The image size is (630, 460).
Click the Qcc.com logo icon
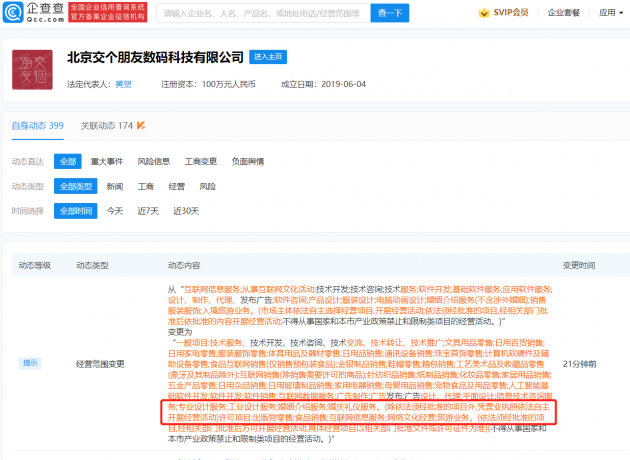point(13,12)
